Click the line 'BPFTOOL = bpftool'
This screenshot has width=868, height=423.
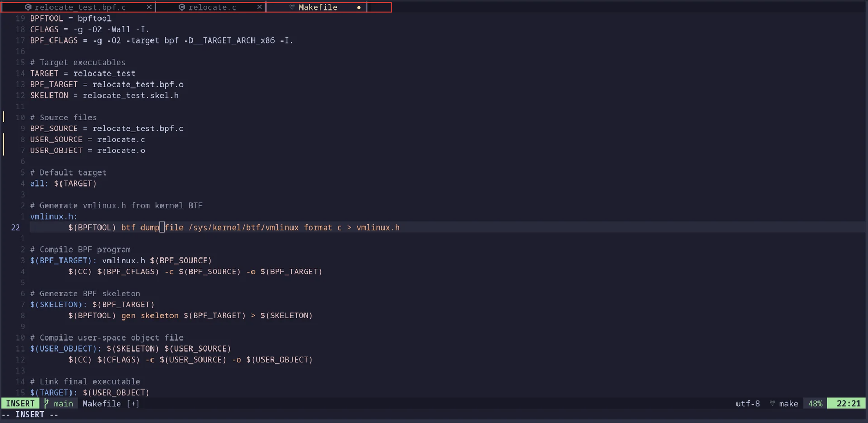(x=70, y=18)
